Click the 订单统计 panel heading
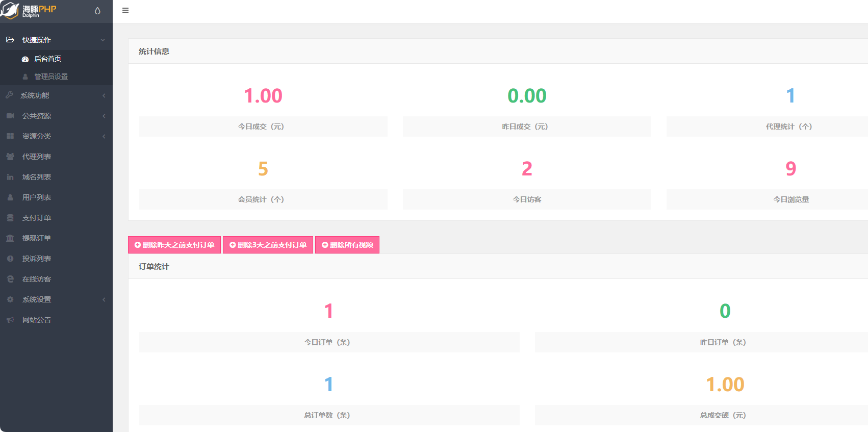 coord(154,267)
